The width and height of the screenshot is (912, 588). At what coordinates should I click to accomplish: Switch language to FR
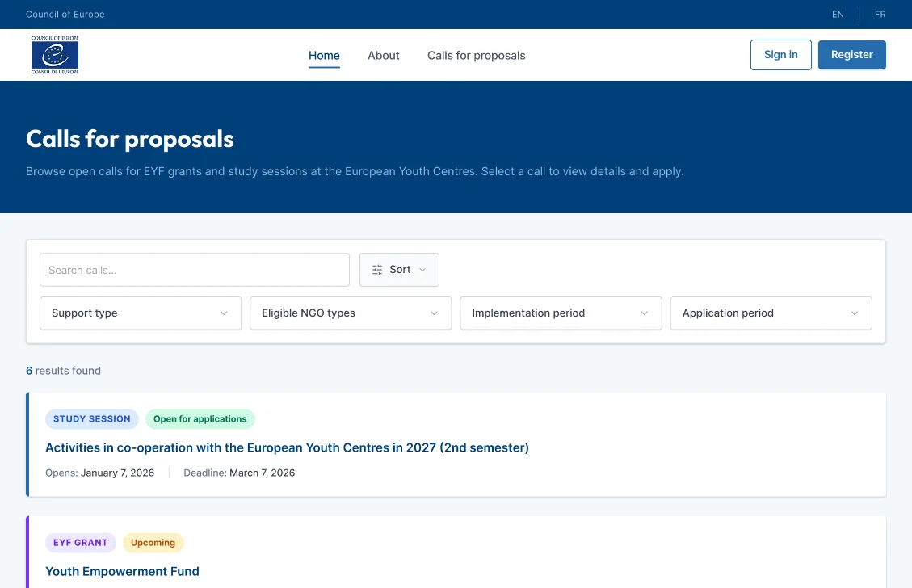(x=880, y=15)
